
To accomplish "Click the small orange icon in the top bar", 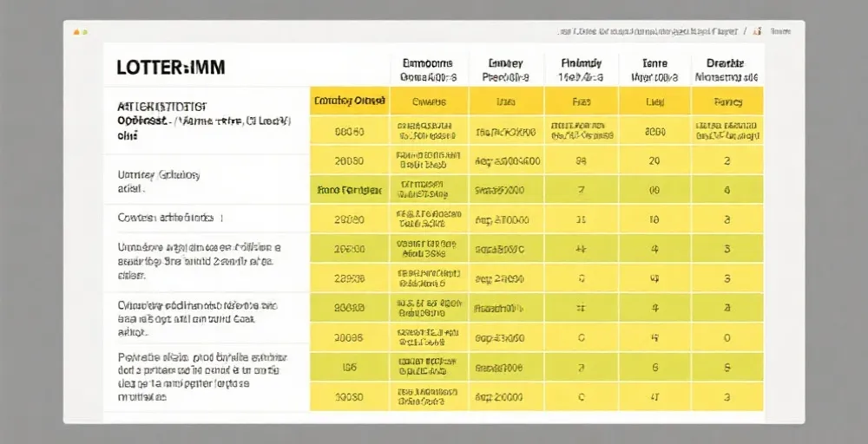I will click(757, 31).
